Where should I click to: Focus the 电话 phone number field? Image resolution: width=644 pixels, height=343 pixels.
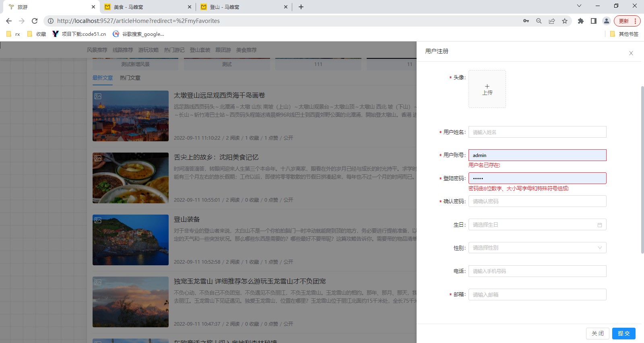click(537, 271)
